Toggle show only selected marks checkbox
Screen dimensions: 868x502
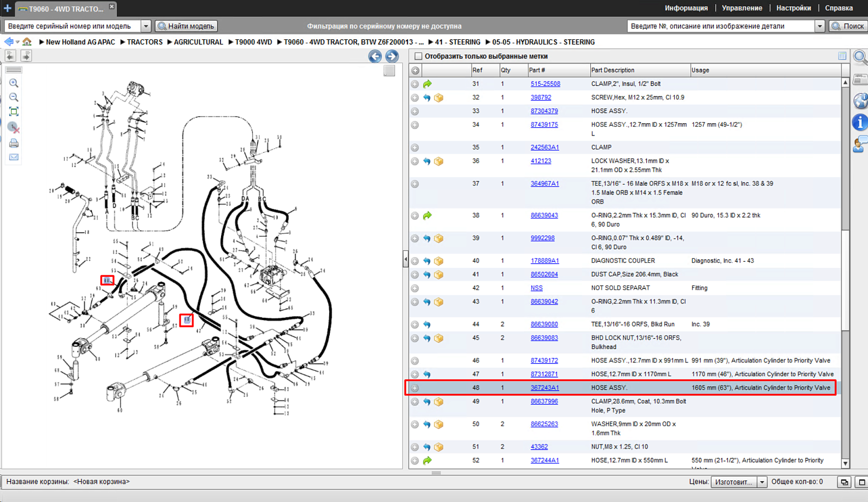pyautogui.click(x=418, y=56)
